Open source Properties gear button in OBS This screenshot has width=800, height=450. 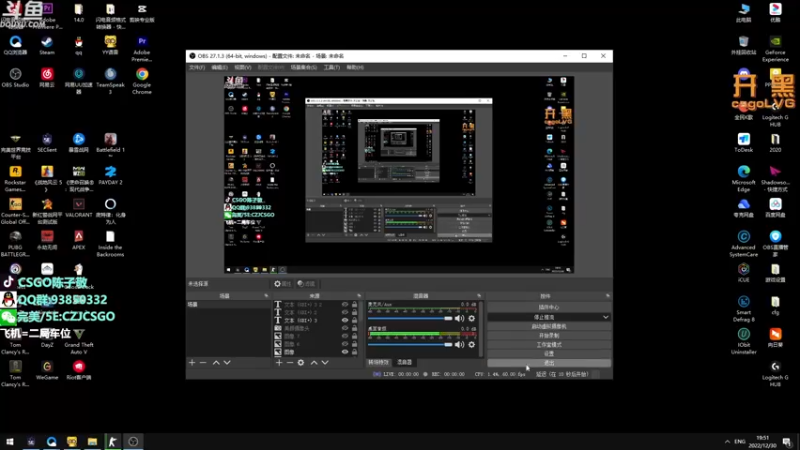click(282, 284)
